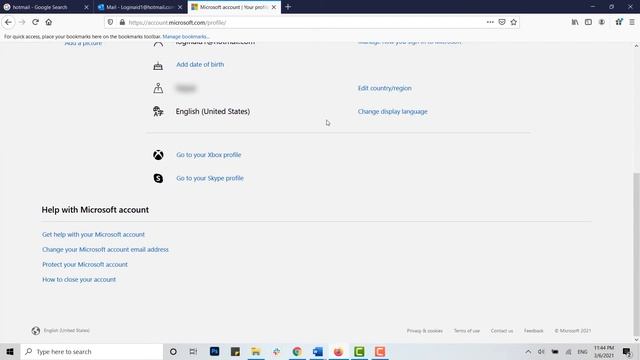Image resolution: width=640 pixels, height=360 pixels.
Task: View site security padlock details
Action: (122, 22)
